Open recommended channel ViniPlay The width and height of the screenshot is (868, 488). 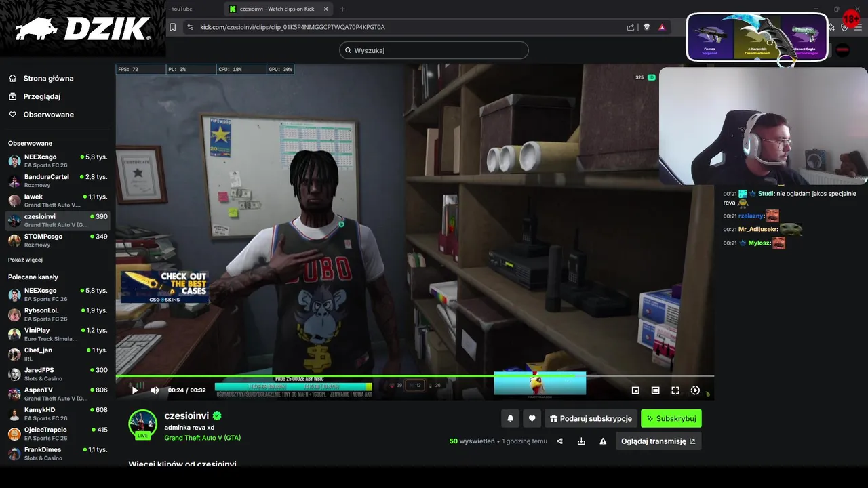tap(58, 334)
